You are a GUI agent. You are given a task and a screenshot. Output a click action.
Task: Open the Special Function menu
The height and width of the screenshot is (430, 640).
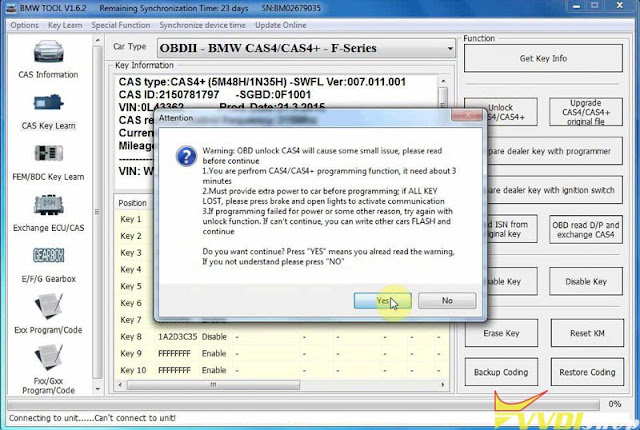[x=121, y=25]
